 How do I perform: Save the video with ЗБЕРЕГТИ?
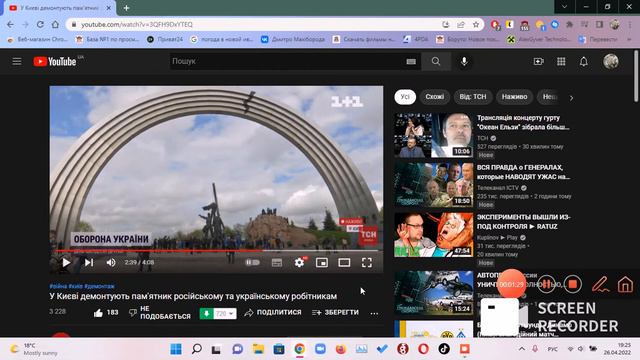click(335, 313)
